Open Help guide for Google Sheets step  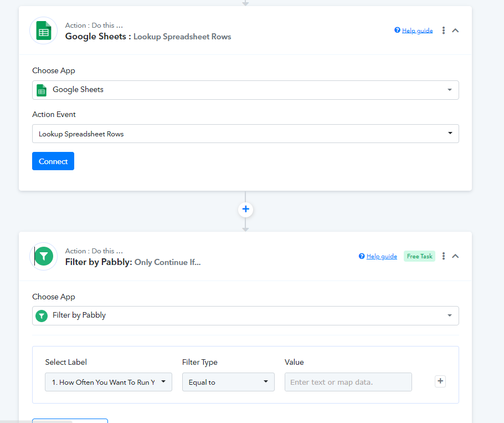417,30
